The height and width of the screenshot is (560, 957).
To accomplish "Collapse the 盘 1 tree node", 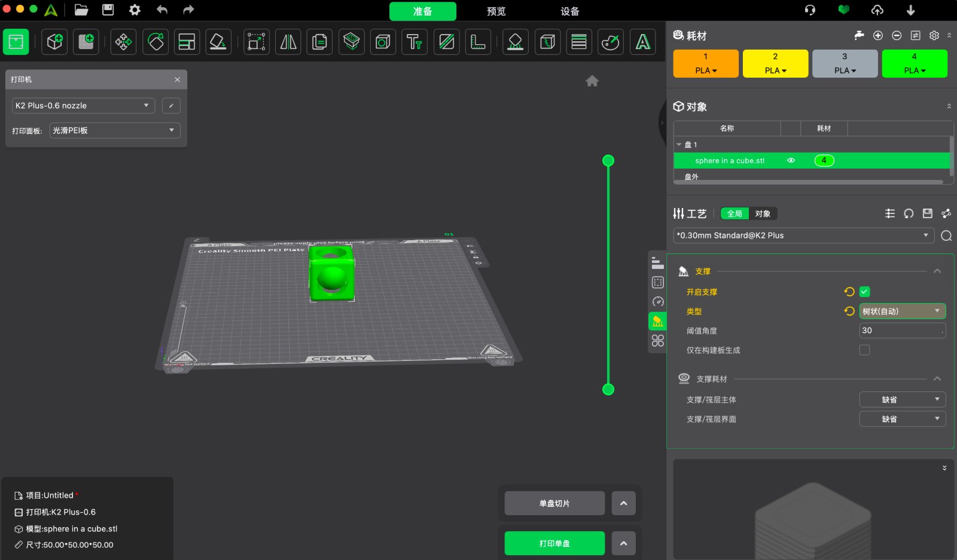I will 679,145.
